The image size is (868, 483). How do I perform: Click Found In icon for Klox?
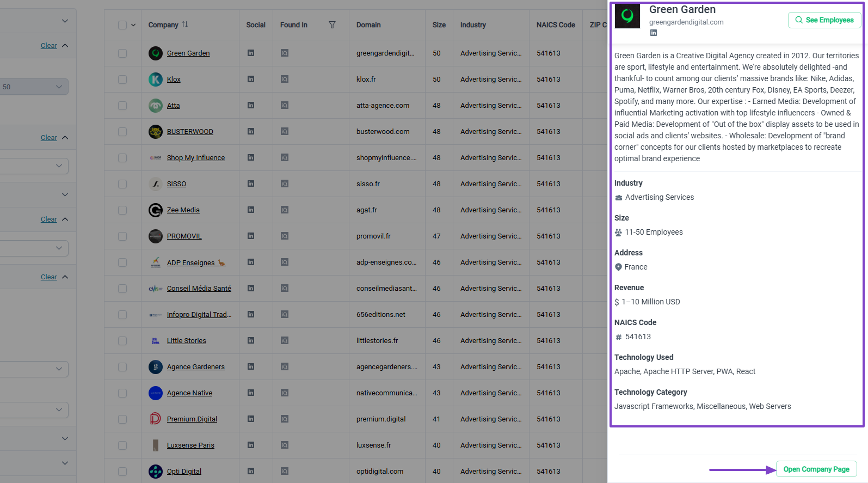285,79
